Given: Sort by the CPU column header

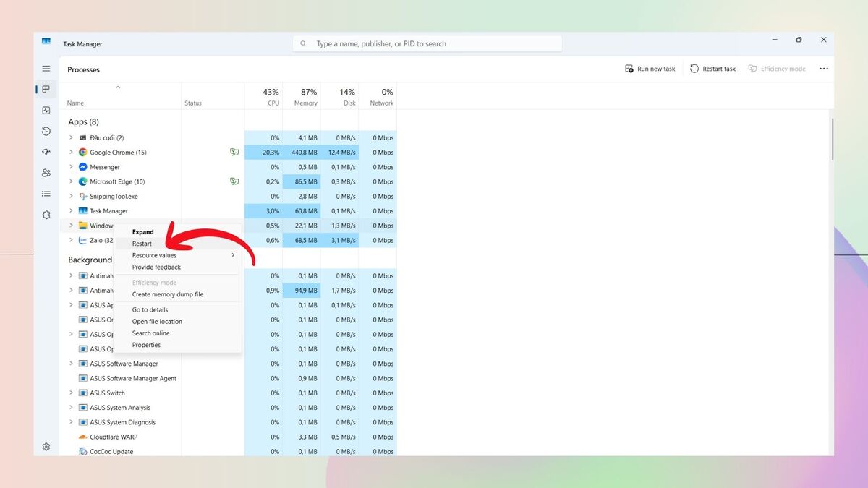Looking at the screenshot, I should (x=263, y=96).
